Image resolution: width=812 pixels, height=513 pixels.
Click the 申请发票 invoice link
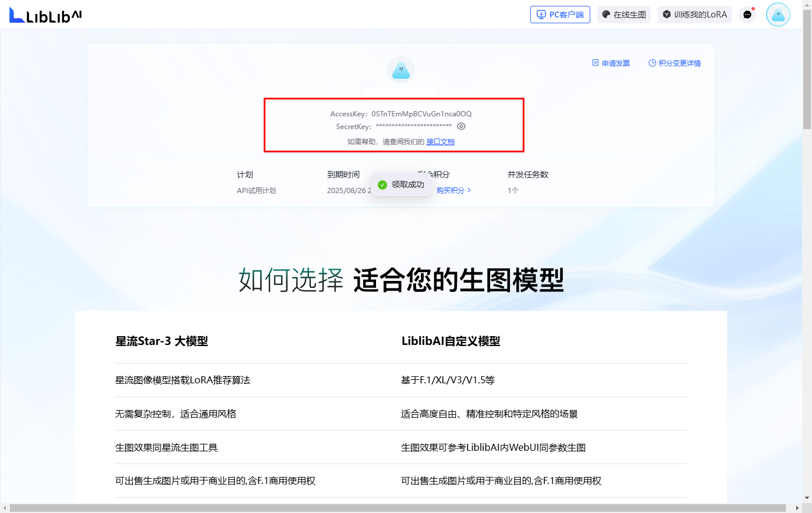[611, 63]
